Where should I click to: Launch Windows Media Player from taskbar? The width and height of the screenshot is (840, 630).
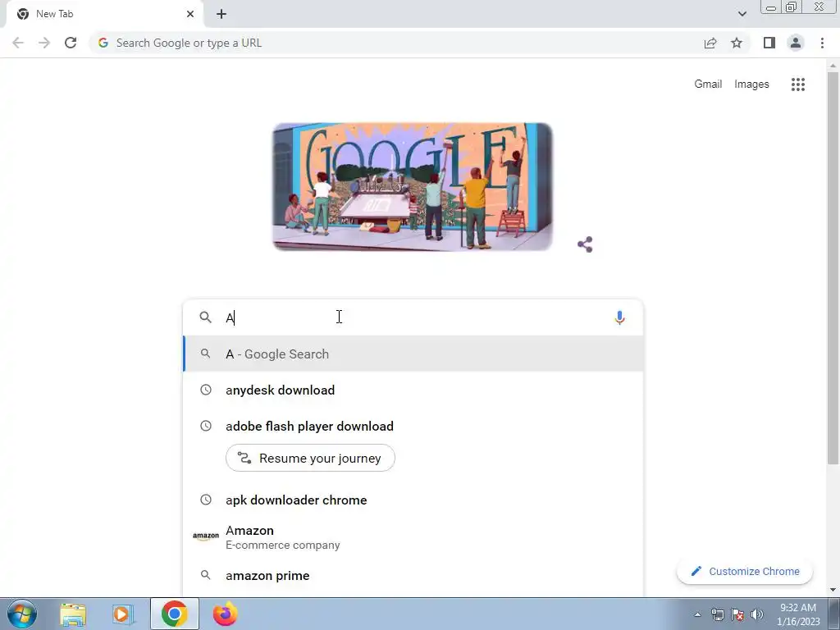(123, 614)
